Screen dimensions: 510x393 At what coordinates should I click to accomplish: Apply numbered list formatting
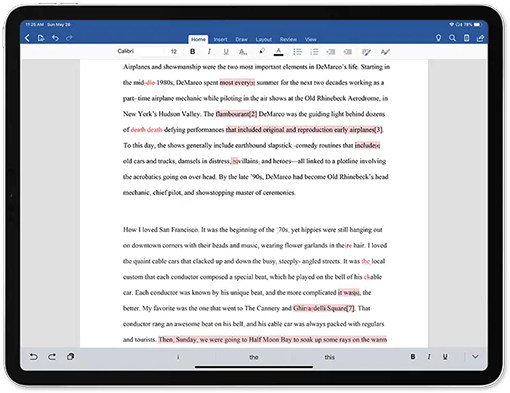click(x=314, y=52)
